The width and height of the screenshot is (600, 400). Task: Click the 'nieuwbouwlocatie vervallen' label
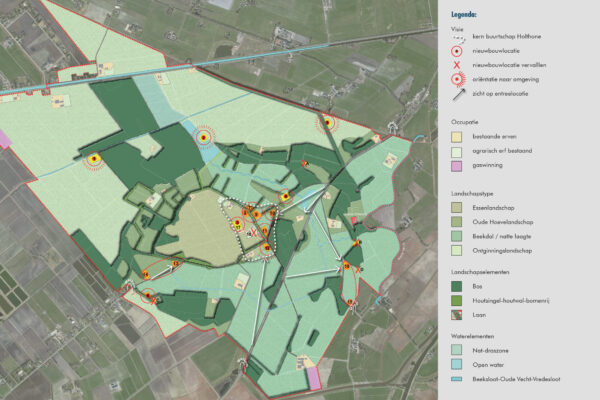509,65
